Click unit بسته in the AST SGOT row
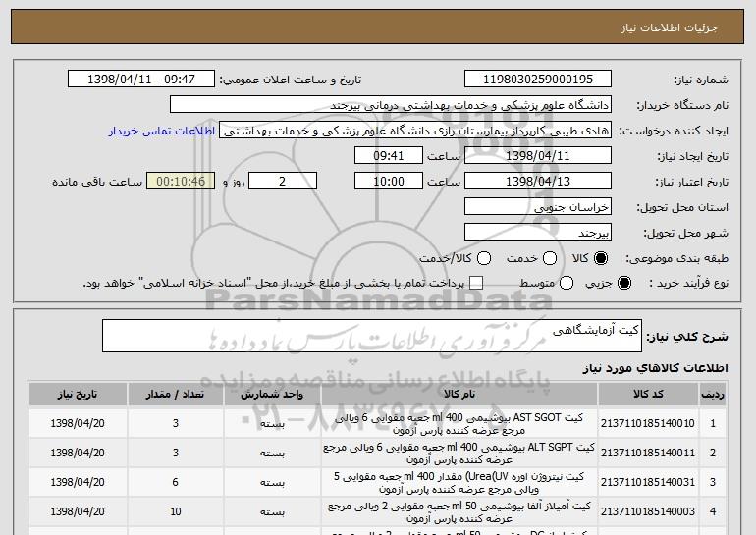756x535 pixels. [x=272, y=424]
